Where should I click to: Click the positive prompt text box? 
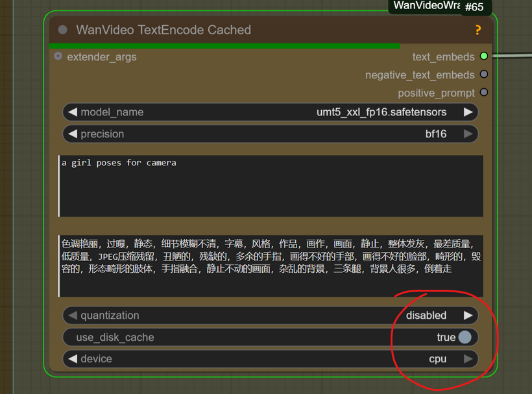coord(271,185)
